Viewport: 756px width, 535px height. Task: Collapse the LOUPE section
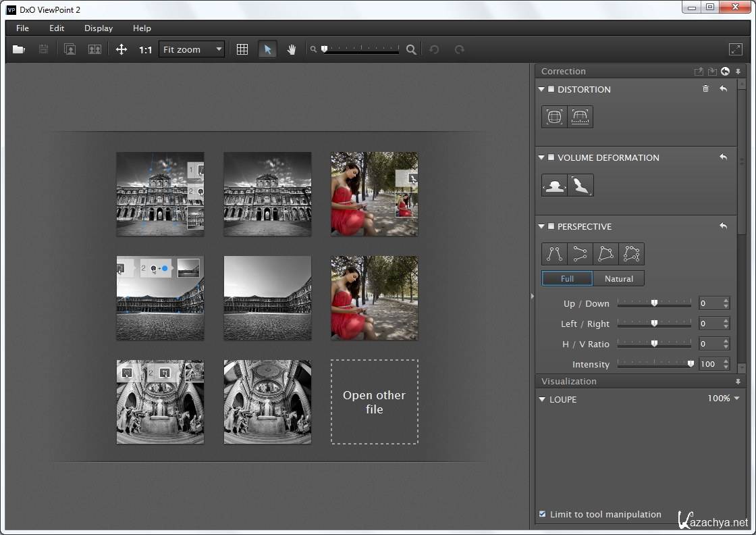click(542, 399)
